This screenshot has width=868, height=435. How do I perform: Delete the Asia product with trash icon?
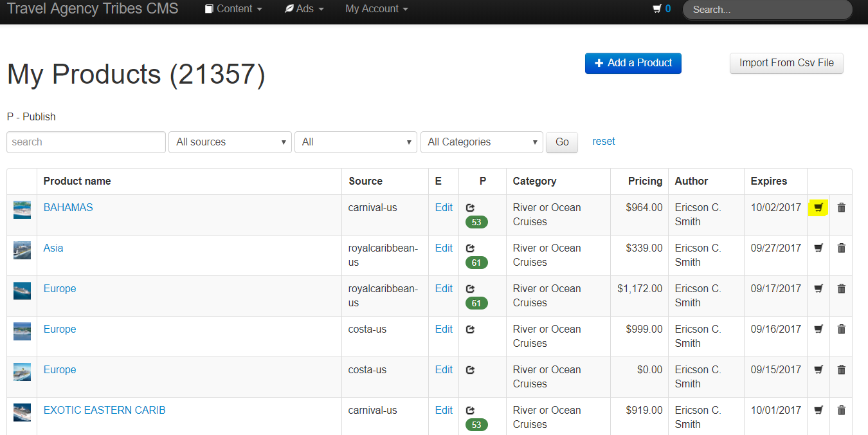pos(841,248)
